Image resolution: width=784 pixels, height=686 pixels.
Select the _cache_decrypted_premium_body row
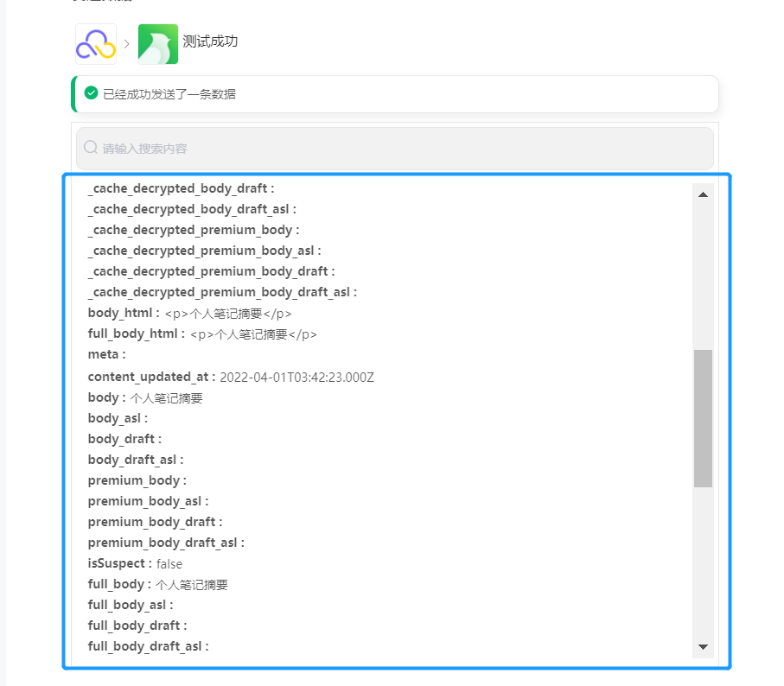point(194,230)
